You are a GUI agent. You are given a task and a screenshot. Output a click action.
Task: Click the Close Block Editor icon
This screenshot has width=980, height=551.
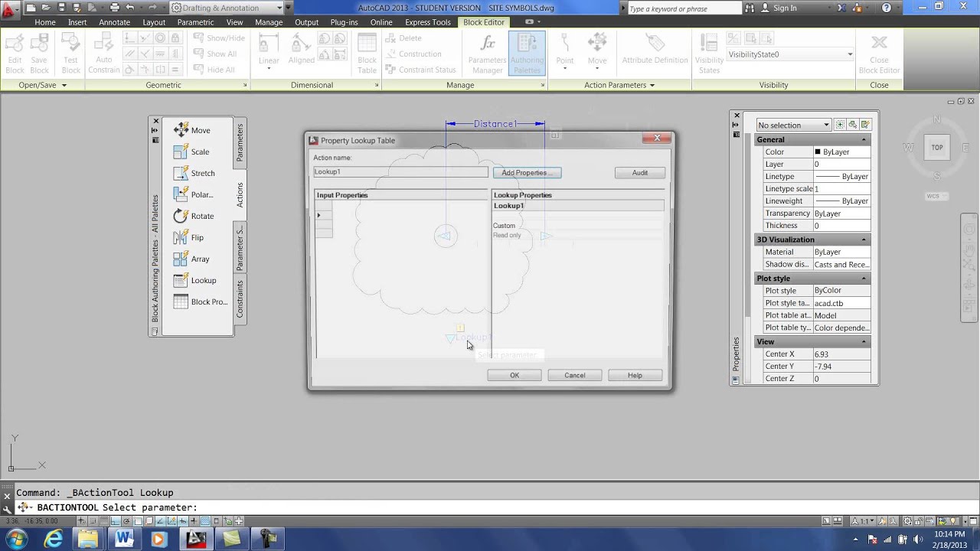[879, 54]
